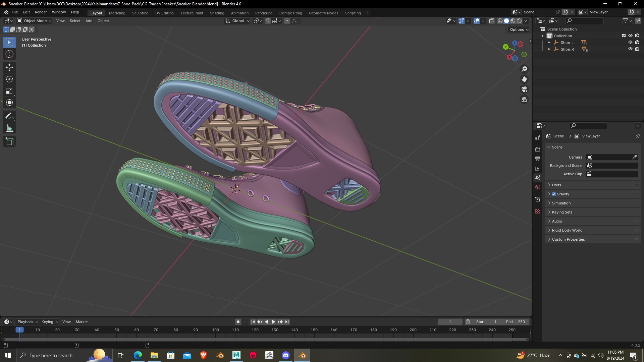
Task: Open the Output properties tab
Action: pos(538,159)
